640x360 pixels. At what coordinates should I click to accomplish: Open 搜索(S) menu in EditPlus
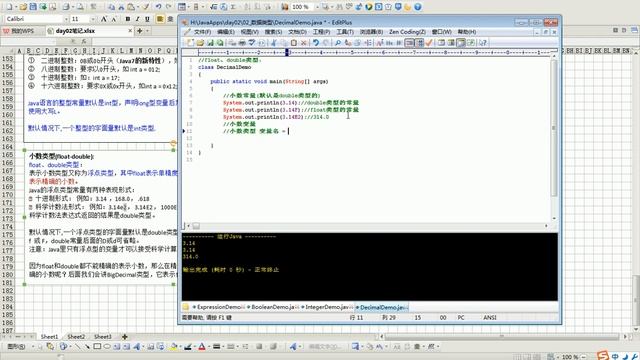(x=273, y=32)
